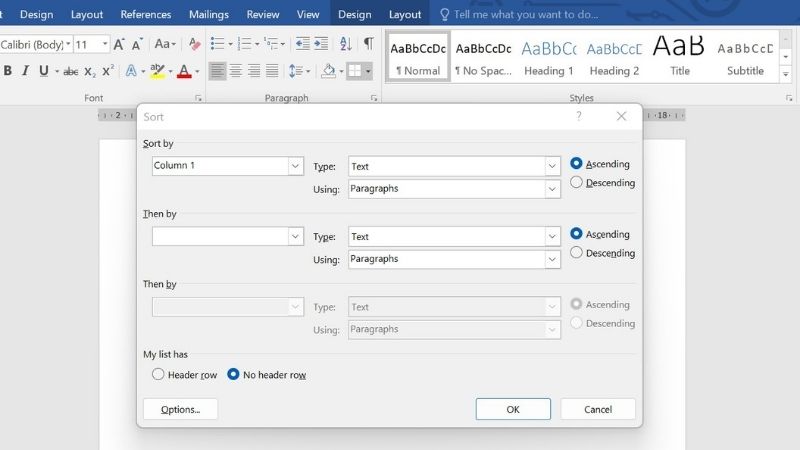Expand the Styles gallery more arrow
The height and width of the screenshot is (450, 800).
[x=786, y=74]
